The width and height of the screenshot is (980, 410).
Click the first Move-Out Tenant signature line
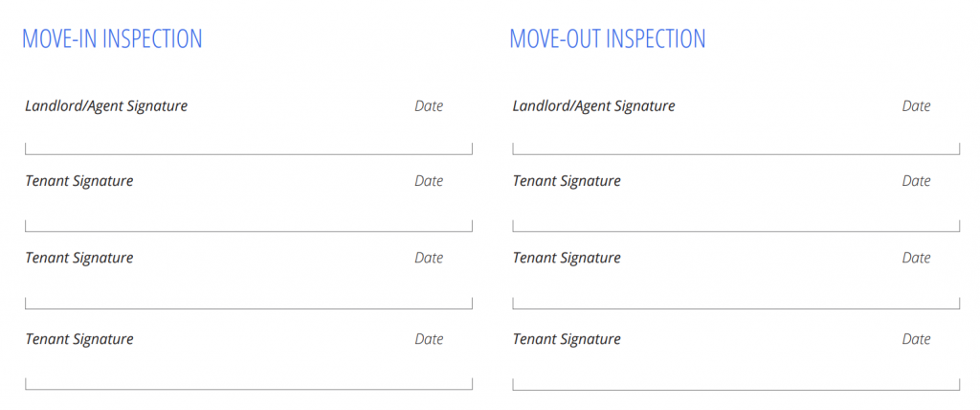tap(736, 225)
